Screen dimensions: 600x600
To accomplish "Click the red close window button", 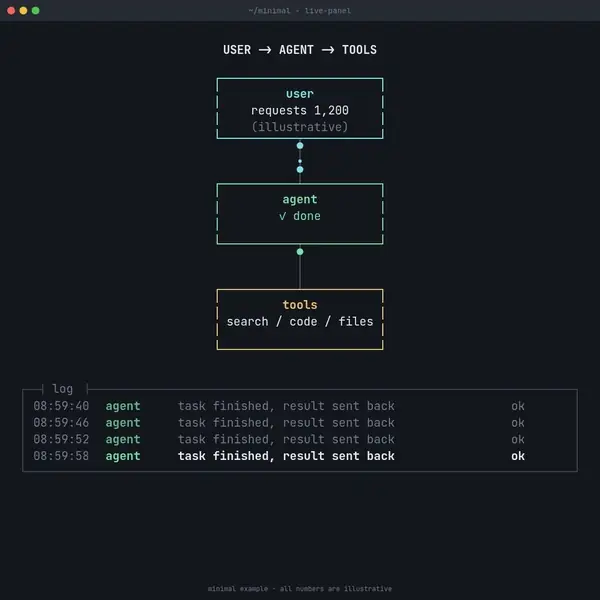I will point(11,11).
